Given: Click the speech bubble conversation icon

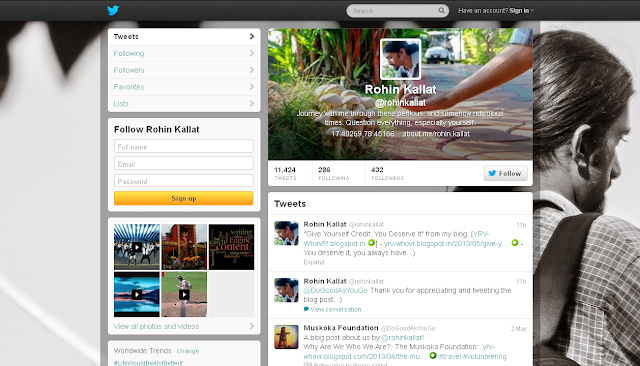Looking at the screenshot, I should [306, 309].
